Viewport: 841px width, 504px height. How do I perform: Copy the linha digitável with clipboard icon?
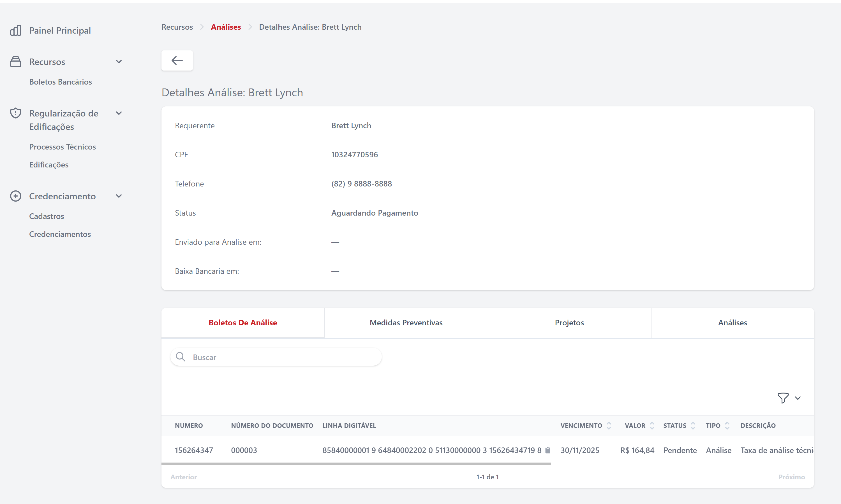(548, 450)
